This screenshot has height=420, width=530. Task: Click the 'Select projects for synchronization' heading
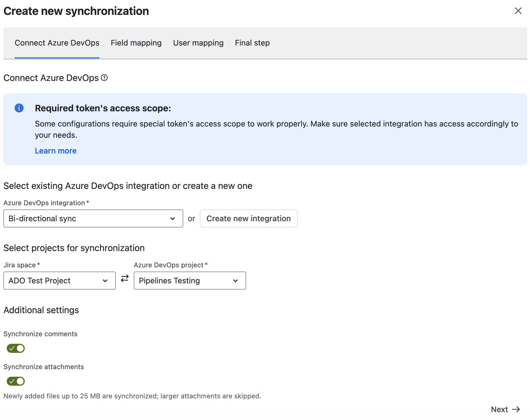[x=74, y=248]
